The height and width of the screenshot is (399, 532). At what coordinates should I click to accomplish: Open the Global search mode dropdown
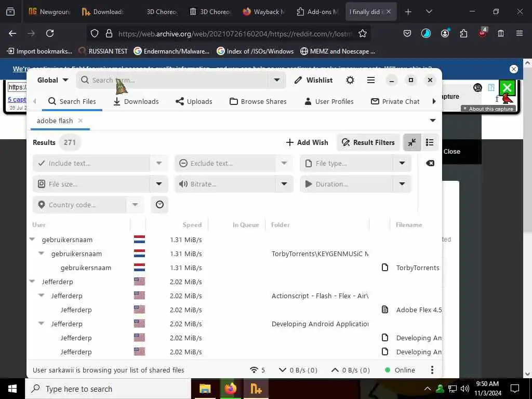52,80
